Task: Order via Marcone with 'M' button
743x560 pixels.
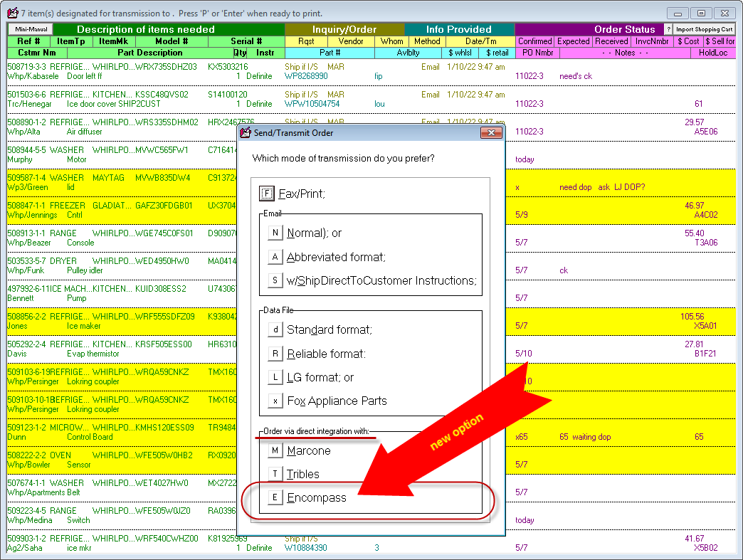Action: (275, 450)
